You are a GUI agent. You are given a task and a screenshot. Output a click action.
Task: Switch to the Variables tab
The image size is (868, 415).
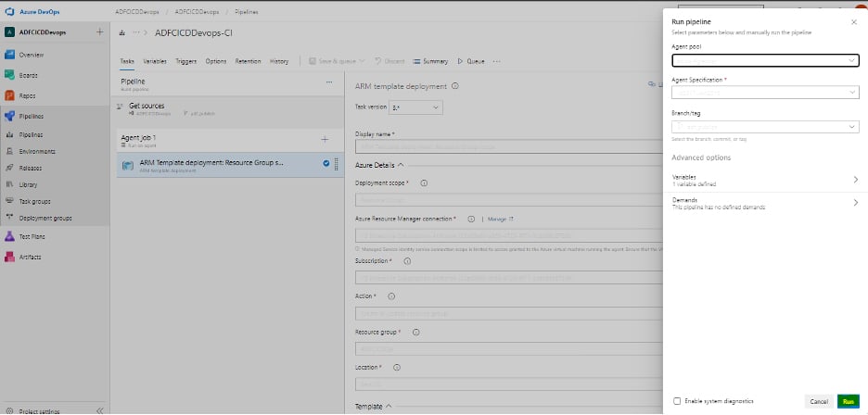[x=155, y=61]
